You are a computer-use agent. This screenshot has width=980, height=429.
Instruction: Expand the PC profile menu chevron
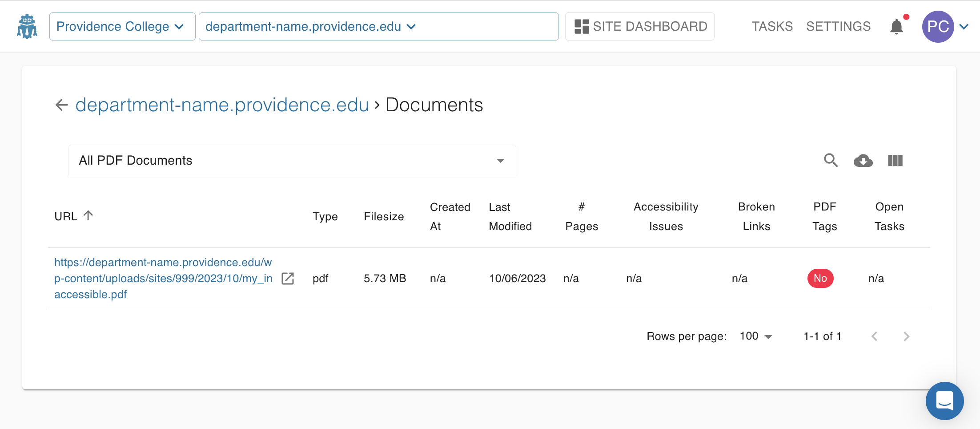(x=964, y=26)
